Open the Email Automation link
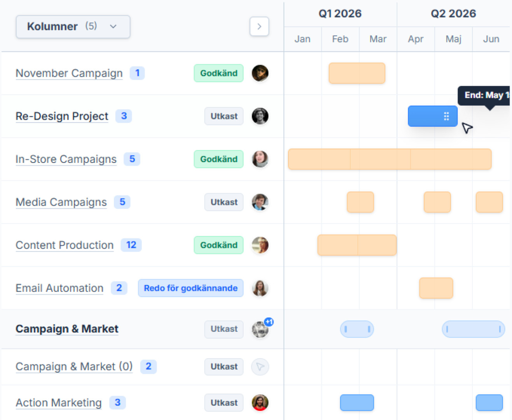Screen dimensions: 512x420 [59, 288]
